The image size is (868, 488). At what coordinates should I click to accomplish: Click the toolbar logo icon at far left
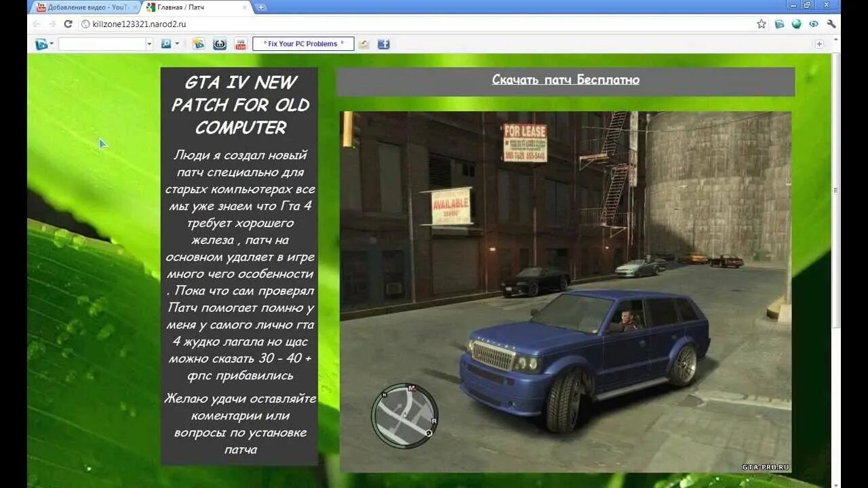[x=41, y=44]
